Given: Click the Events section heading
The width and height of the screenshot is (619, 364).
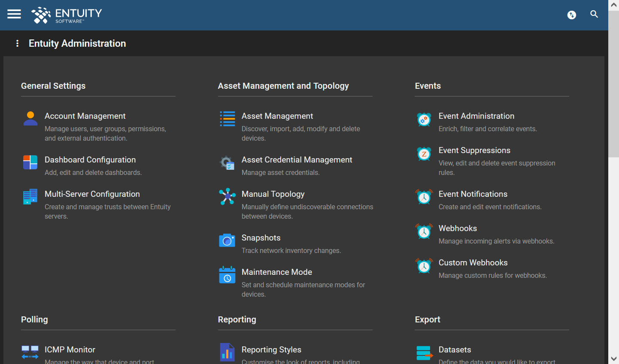Looking at the screenshot, I should tap(428, 86).
